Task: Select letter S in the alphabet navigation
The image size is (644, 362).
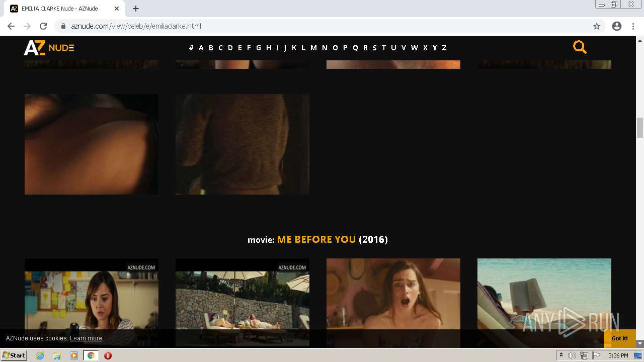Action: [374, 48]
